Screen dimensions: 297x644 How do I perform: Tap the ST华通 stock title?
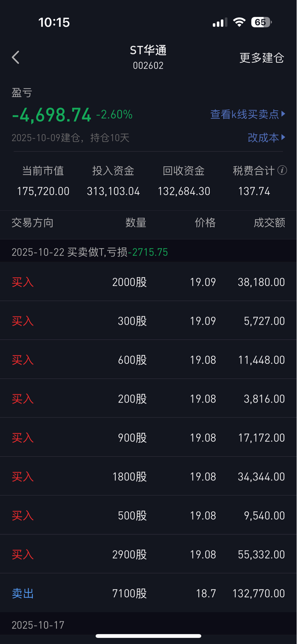click(x=148, y=51)
